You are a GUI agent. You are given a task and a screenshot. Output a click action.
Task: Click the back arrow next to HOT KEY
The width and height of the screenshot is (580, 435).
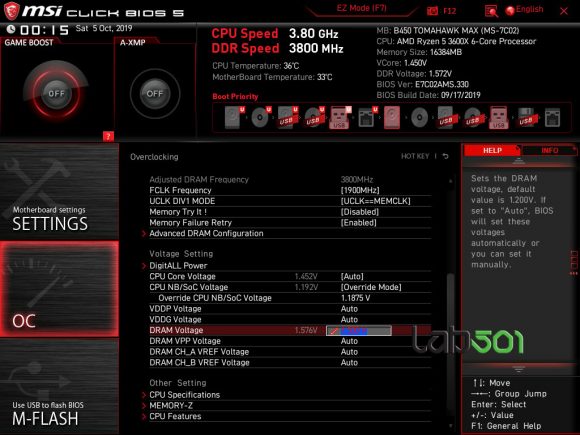tap(446, 156)
